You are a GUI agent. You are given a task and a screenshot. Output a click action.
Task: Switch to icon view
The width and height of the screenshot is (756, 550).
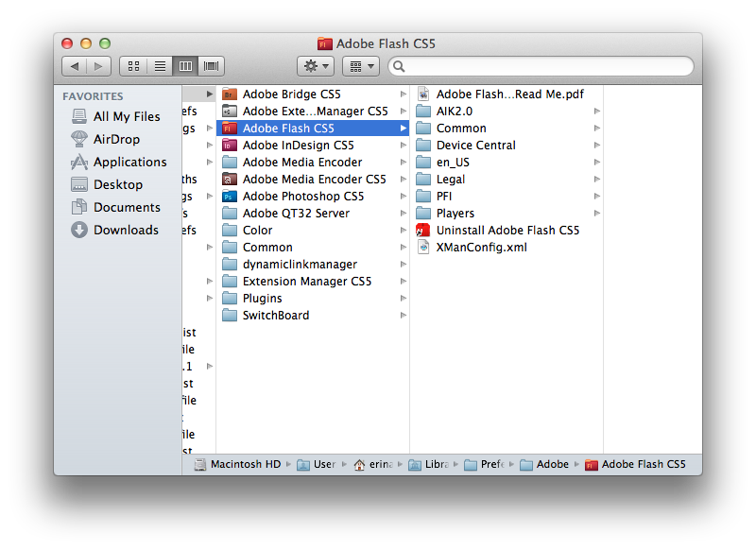133,66
